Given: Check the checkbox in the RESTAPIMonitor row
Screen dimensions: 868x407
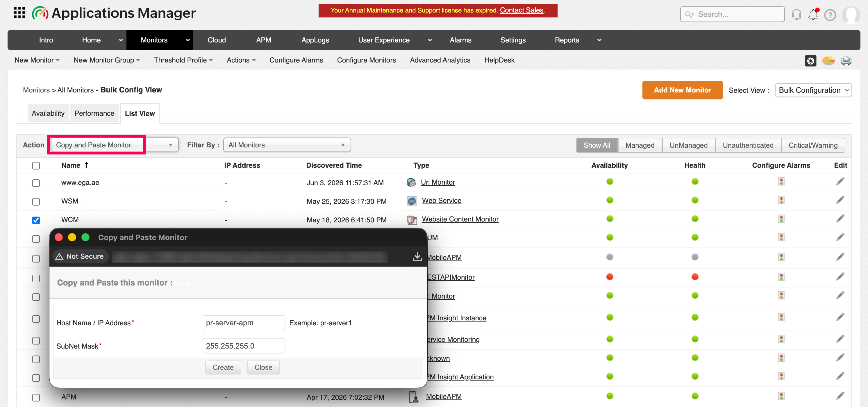Looking at the screenshot, I should pyautogui.click(x=36, y=278).
